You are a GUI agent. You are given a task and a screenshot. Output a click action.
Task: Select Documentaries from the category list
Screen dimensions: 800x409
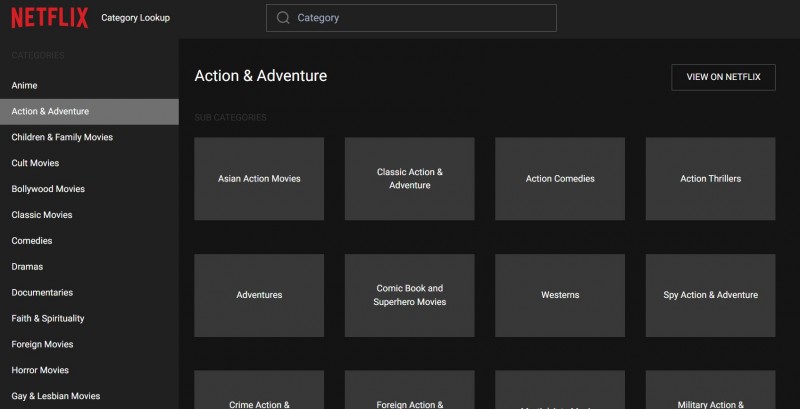[43, 293]
